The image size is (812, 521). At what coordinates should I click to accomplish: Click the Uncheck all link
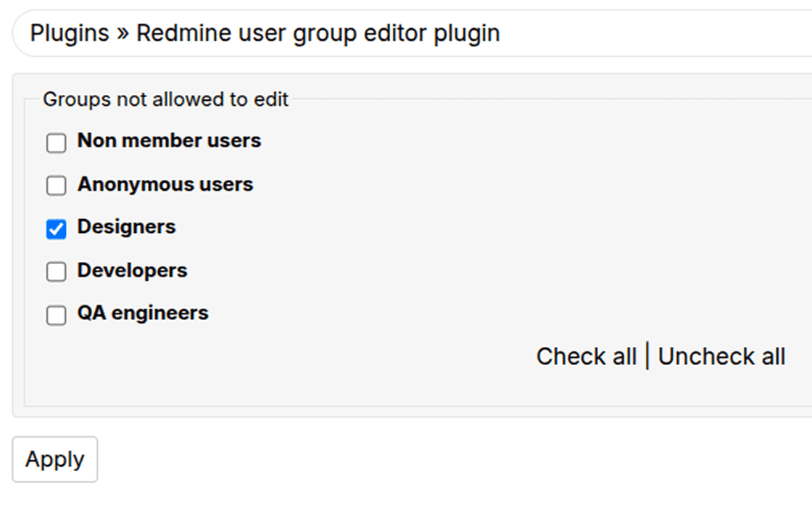coord(721,356)
